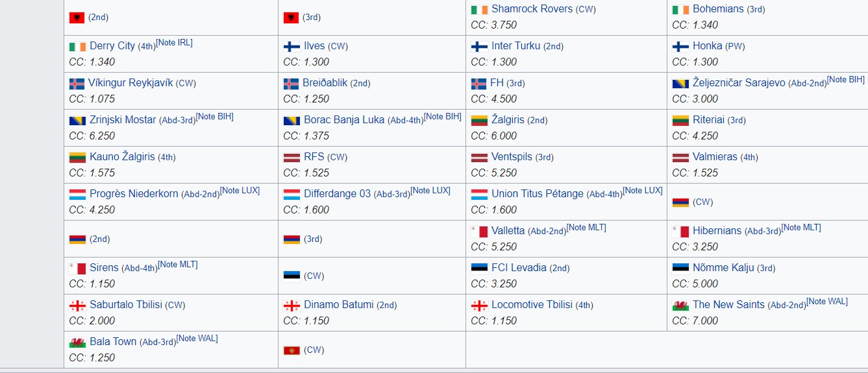Click the Welsh flag next to Bala Town
Screen dimensions: 868x373
pyautogui.click(x=77, y=343)
